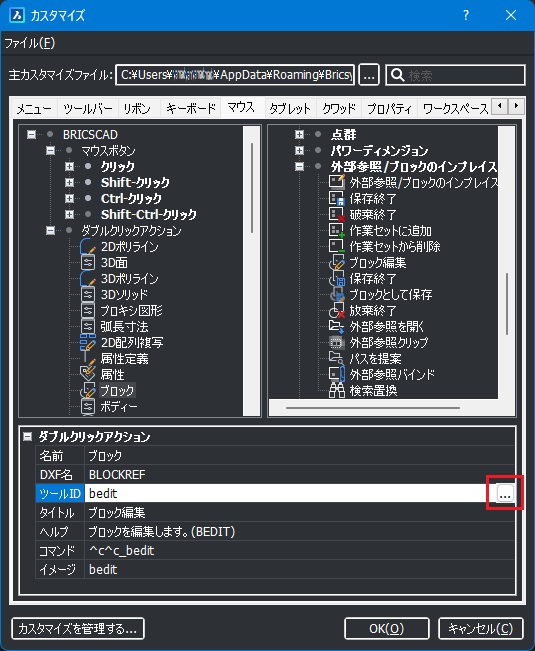Expand the Ctrl-クリック node
This screenshot has width=535, height=651.
tap(69, 198)
